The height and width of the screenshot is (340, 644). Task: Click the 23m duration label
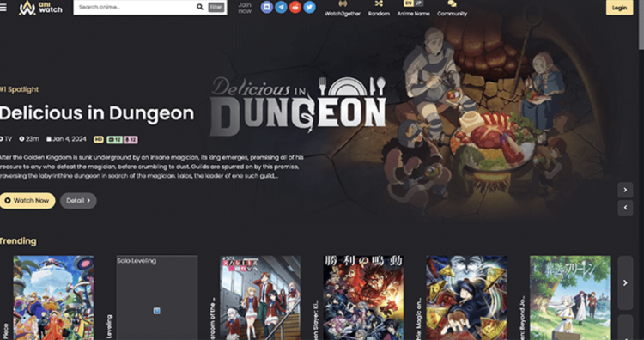tap(29, 139)
